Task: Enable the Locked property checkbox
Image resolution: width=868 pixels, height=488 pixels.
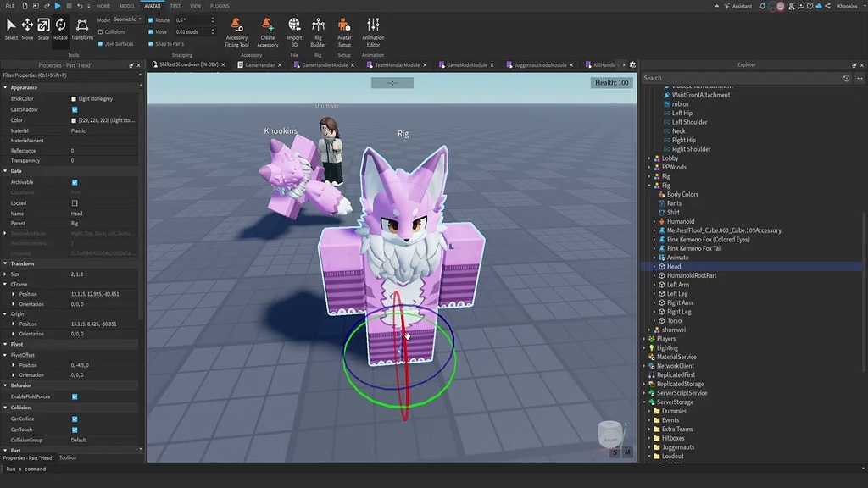Action: (x=75, y=203)
